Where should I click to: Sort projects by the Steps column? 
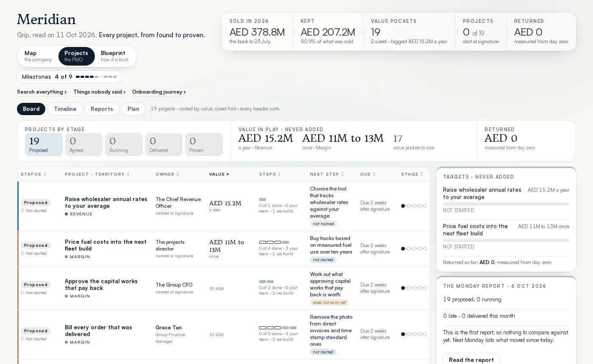pos(270,174)
